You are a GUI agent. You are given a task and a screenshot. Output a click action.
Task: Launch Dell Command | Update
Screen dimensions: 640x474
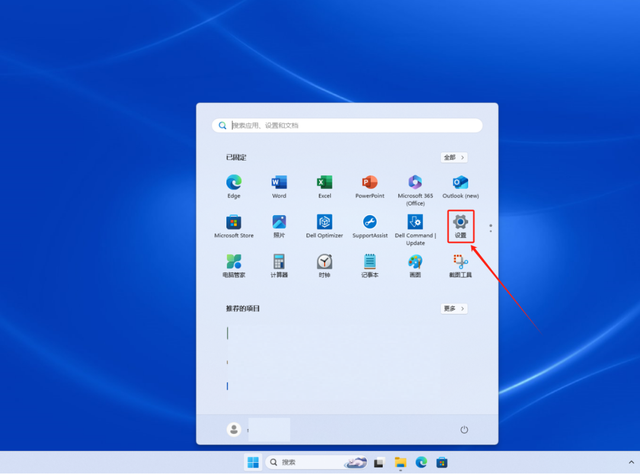(415, 229)
